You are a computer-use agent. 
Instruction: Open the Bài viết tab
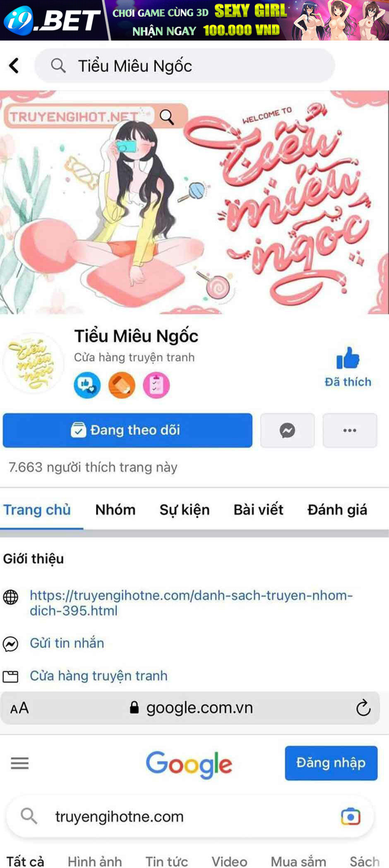259,510
